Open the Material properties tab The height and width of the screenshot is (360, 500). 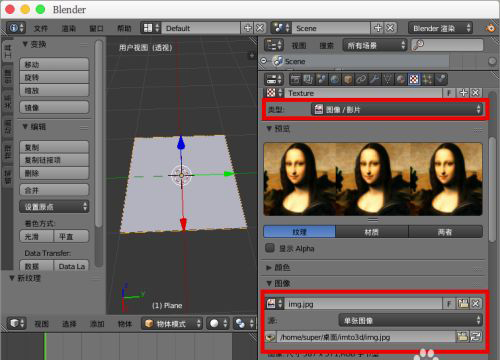click(401, 79)
